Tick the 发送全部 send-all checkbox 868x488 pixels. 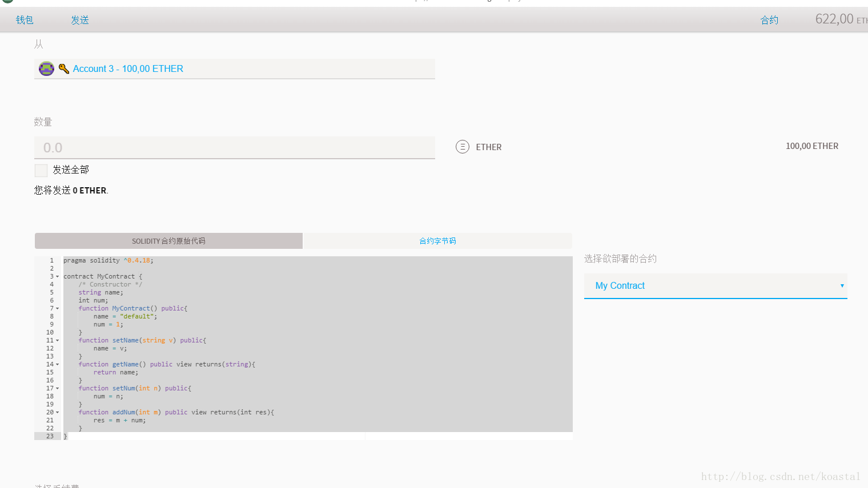41,170
